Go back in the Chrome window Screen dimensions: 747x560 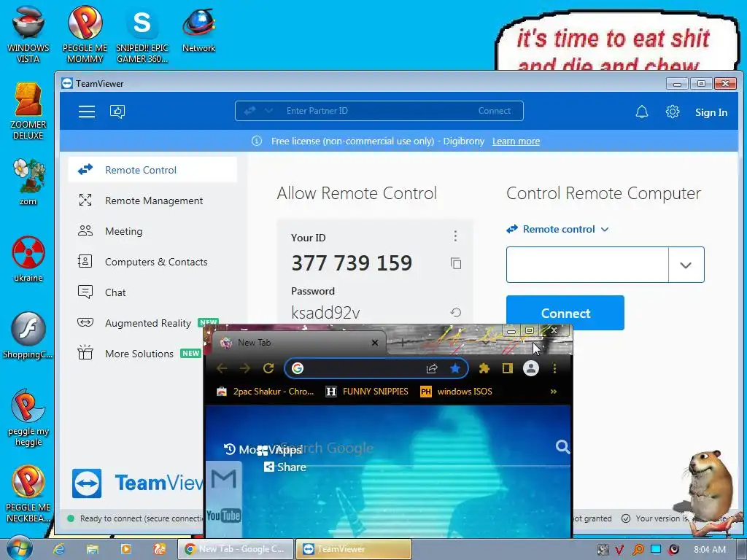pos(222,368)
